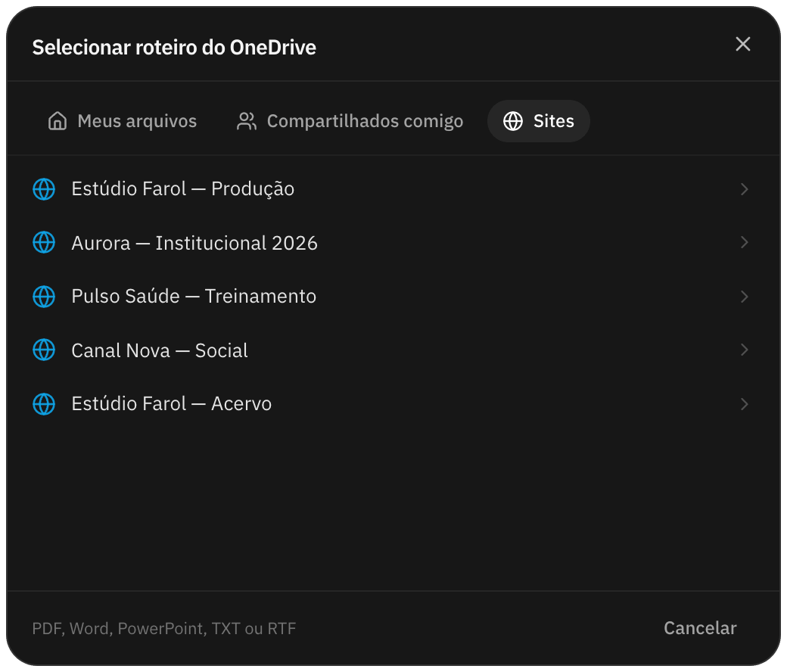
Task: Switch to the Meus arquivos tab
Action: click(122, 121)
